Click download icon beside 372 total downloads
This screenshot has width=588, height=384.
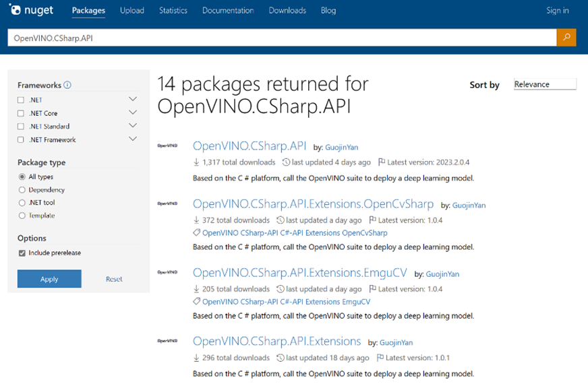click(196, 220)
